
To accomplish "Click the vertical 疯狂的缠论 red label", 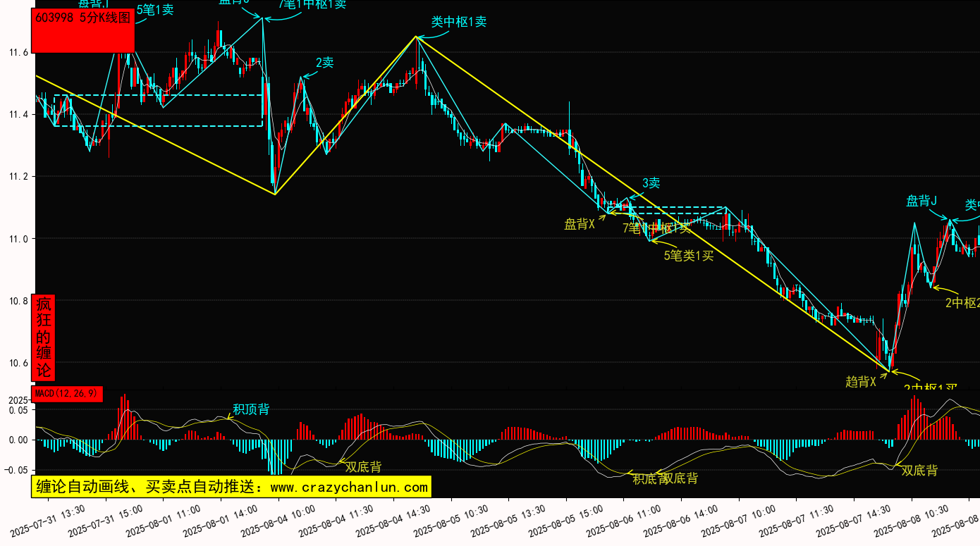I will (44, 337).
